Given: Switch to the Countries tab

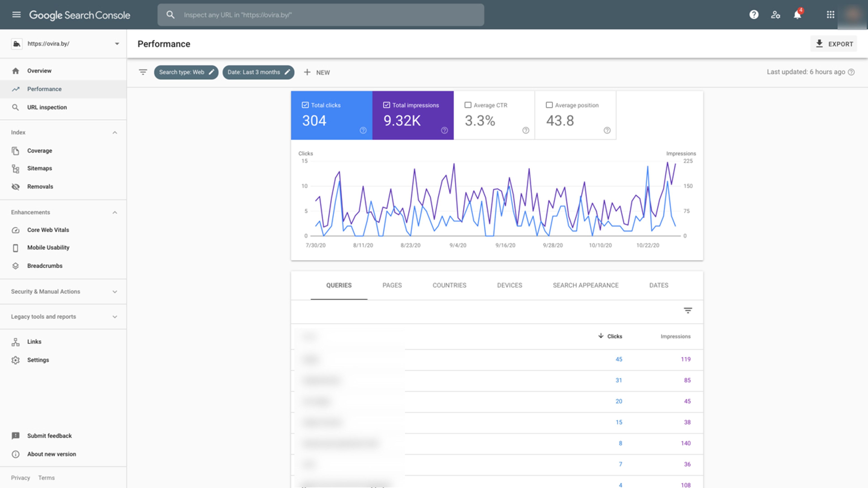Looking at the screenshot, I should coord(449,285).
